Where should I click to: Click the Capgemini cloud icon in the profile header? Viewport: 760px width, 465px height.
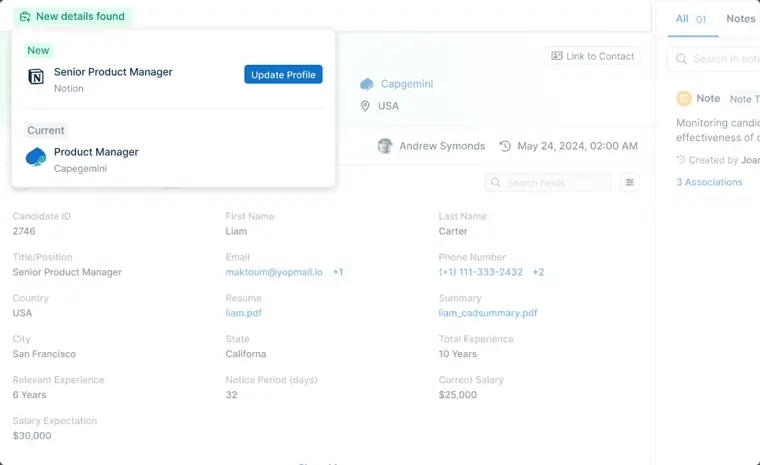pyautogui.click(x=367, y=84)
